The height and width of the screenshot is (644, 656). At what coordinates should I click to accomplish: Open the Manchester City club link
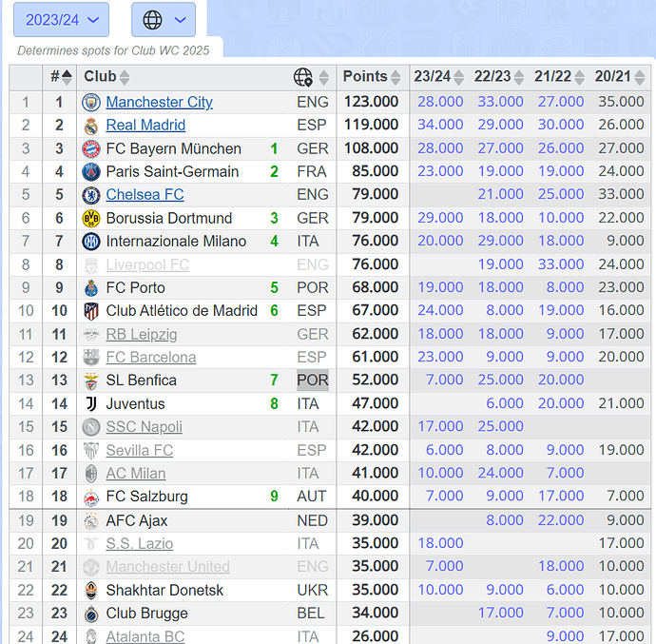160,102
